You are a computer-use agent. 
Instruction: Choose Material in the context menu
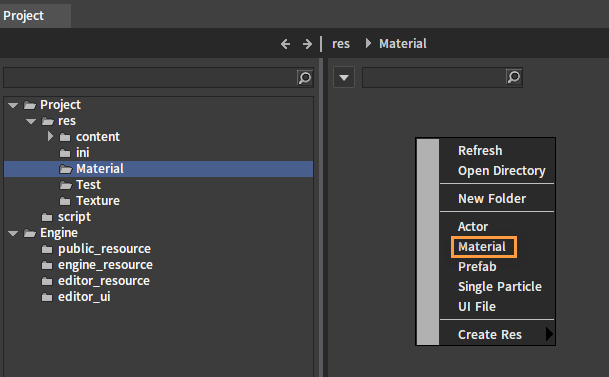coord(482,247)
